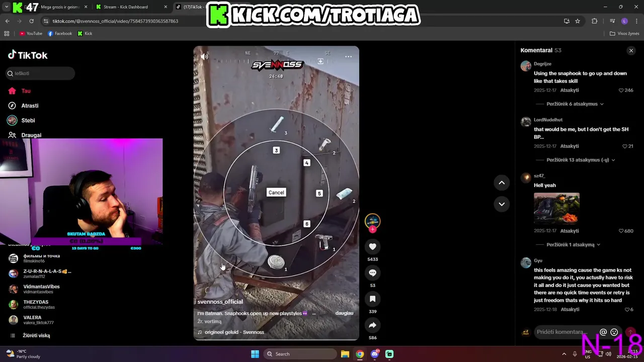Focus the Ieškoti search field
The image size is (644, 362).
click(40, 73)
